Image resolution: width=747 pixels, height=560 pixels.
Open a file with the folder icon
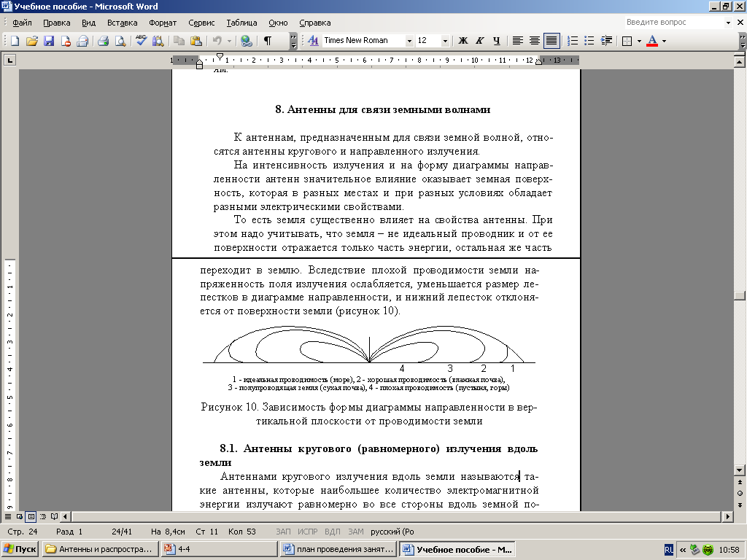click(x=32, y=41)
